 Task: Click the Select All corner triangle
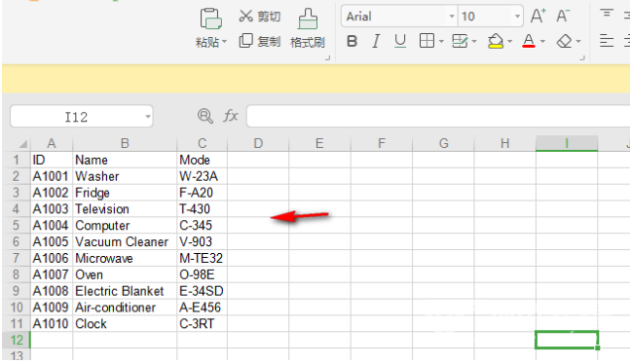pos(23,144)
